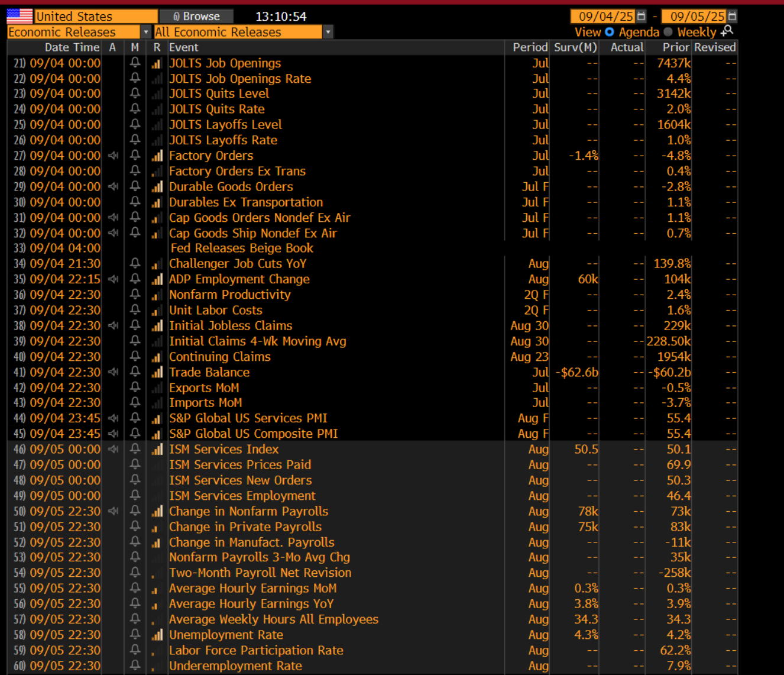Open the calendar picker icon for end date 09/05/25
784x675 pixels.
tap(733, 16)
